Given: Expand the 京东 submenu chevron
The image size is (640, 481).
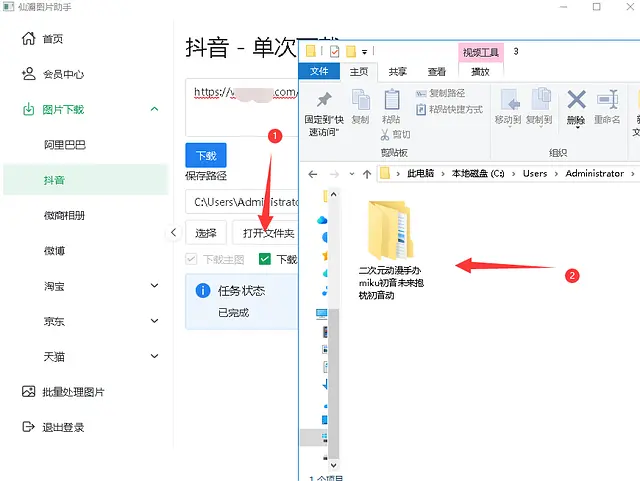Looking at the screenshot, I should click(155, 321).
